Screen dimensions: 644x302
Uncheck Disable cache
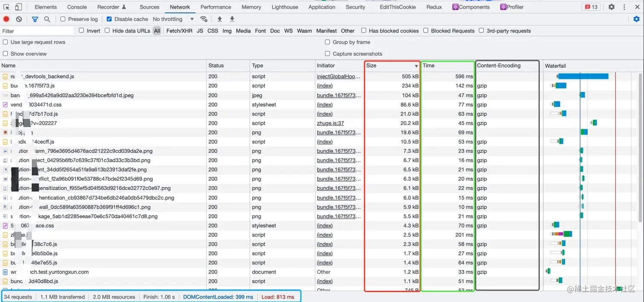tap(109, 19)
